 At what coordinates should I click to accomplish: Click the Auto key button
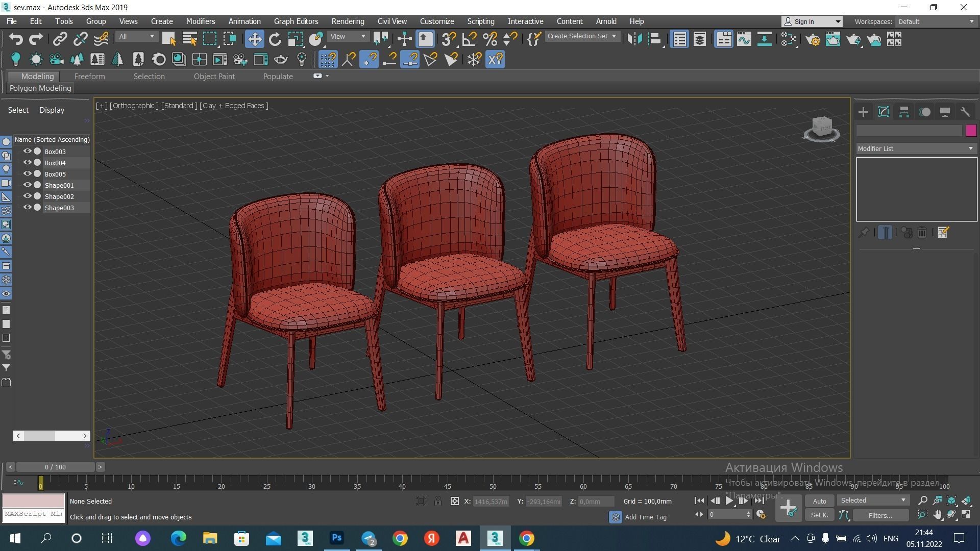819,501
